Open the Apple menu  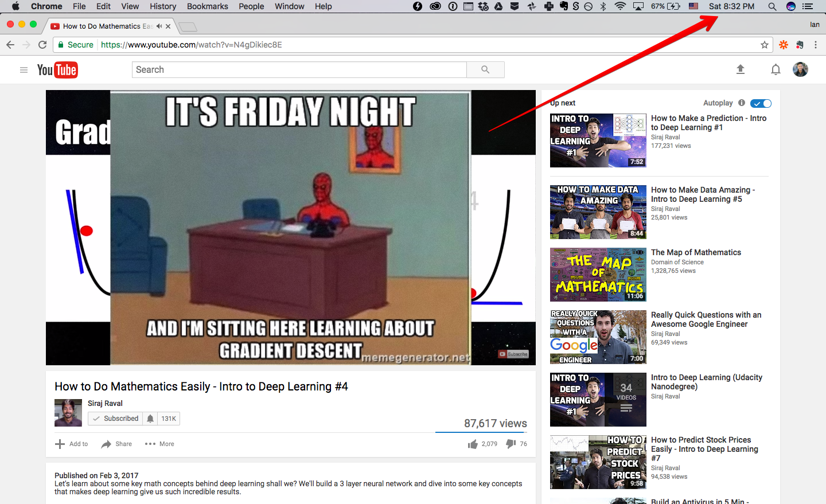15,6
